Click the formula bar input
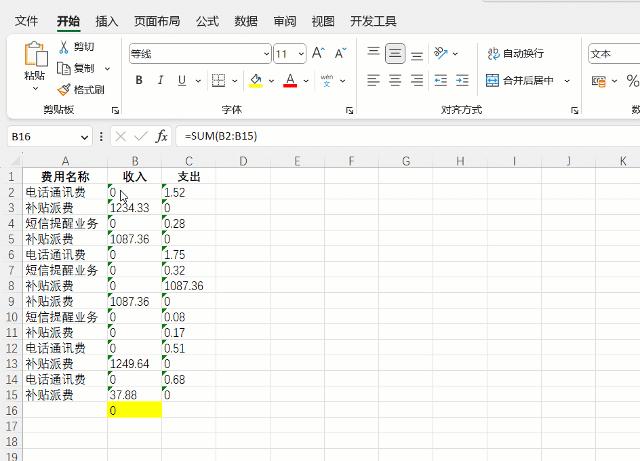Screen dimensions: 640x461 click(408, 136)
